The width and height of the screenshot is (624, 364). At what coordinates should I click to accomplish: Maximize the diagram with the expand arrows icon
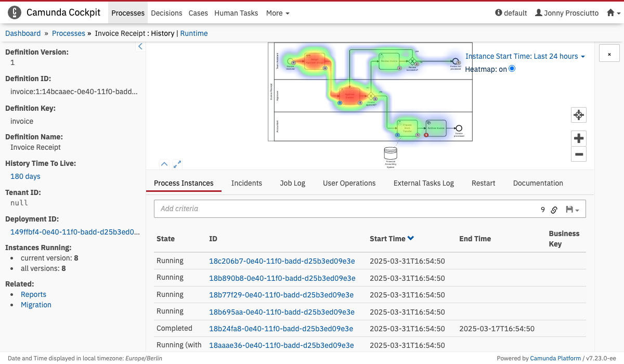pos(177,164)
